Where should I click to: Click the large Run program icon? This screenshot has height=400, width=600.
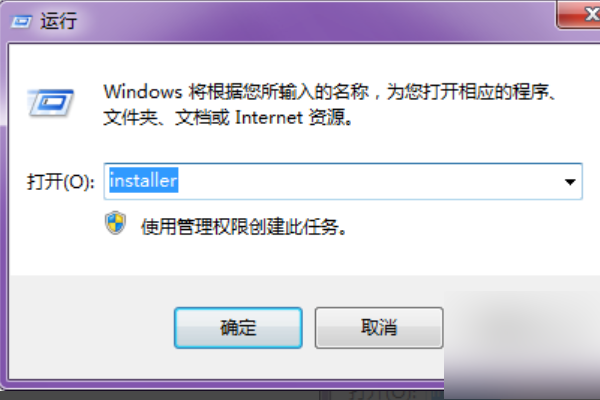51,103
